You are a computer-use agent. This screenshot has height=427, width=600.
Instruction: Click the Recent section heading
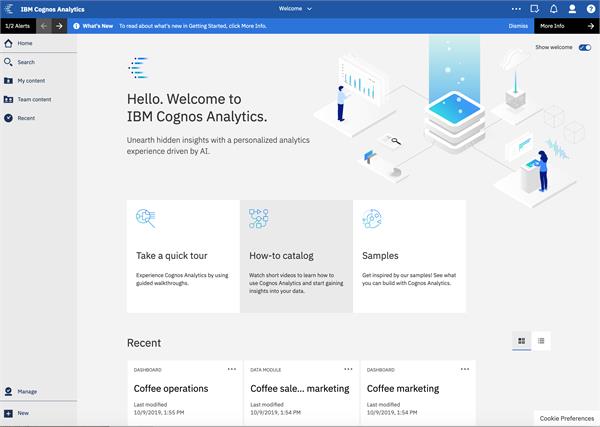pyautogui.click(x=144, y=343)
